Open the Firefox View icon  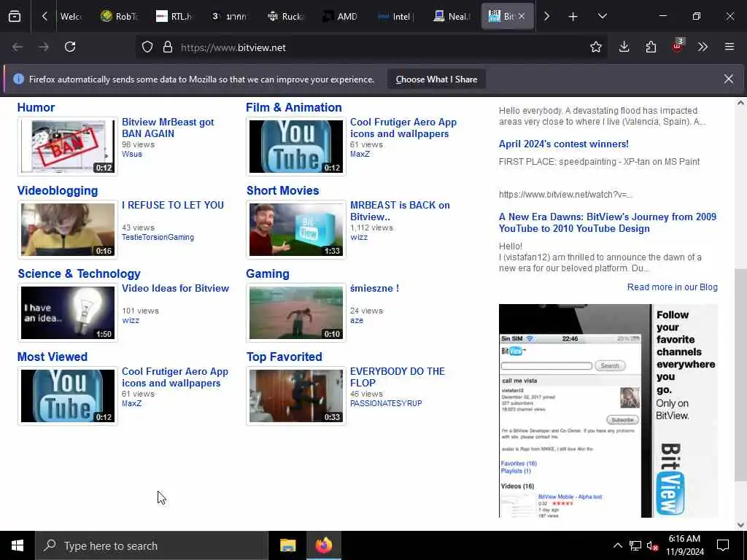(15, 16)
